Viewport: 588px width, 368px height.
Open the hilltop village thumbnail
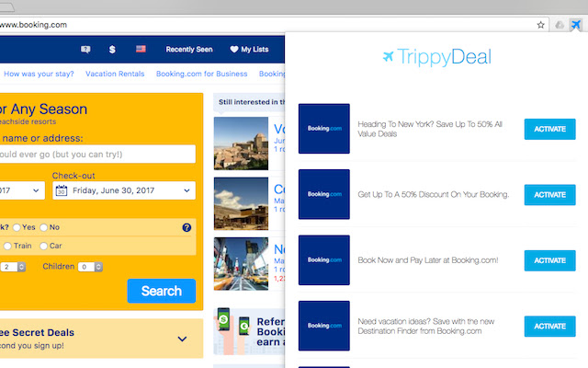(x=241, y=144)
